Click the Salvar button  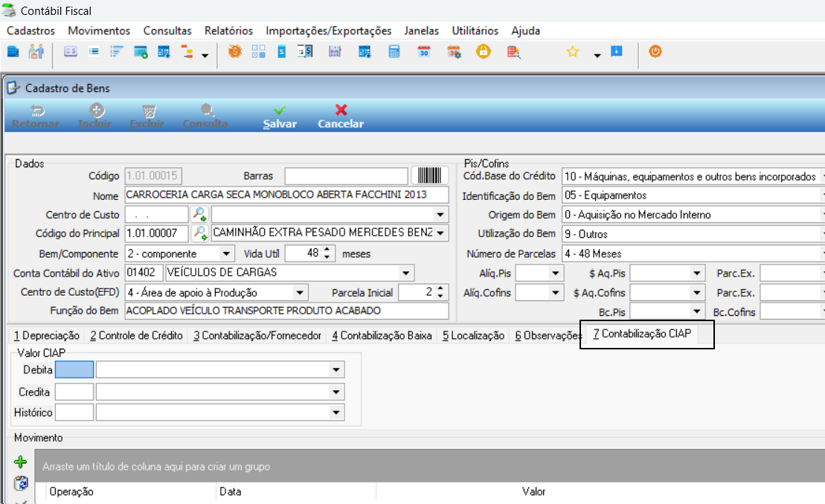point(280,117)
